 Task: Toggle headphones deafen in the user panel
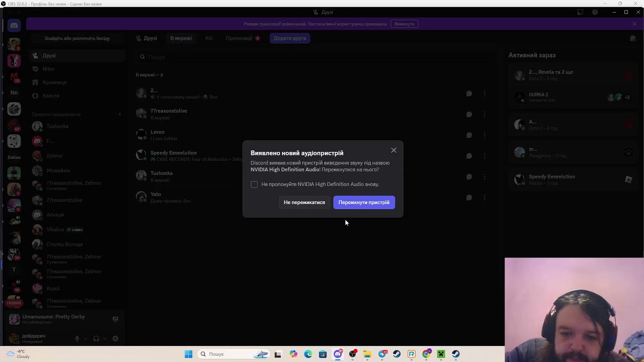(x=96, y=339)
